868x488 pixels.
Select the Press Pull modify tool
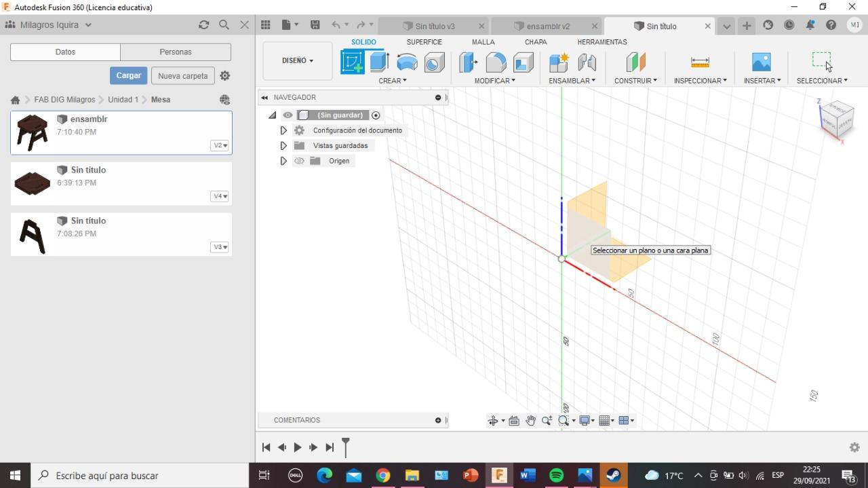(468, 62)
